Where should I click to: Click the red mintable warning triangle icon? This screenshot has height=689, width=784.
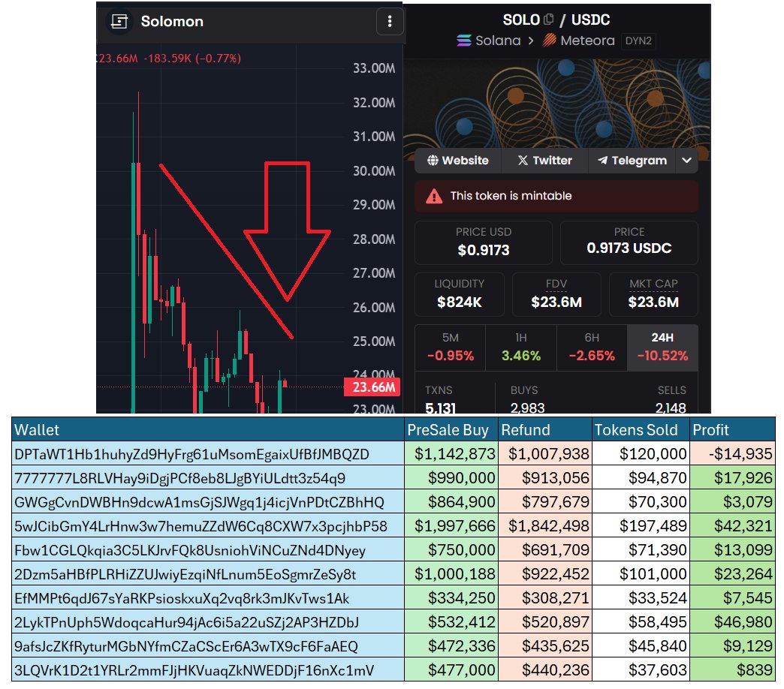(432, 195)
